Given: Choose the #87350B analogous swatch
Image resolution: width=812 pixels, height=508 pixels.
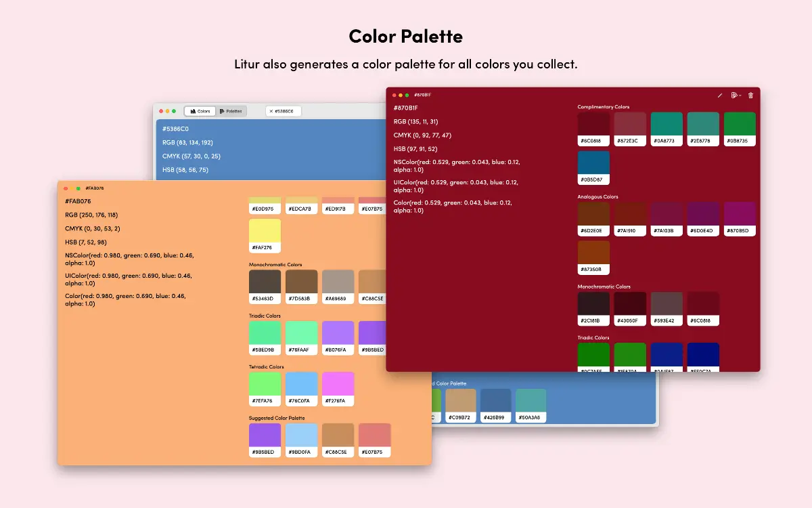Looking at the screenshot, I should (593, 257).
